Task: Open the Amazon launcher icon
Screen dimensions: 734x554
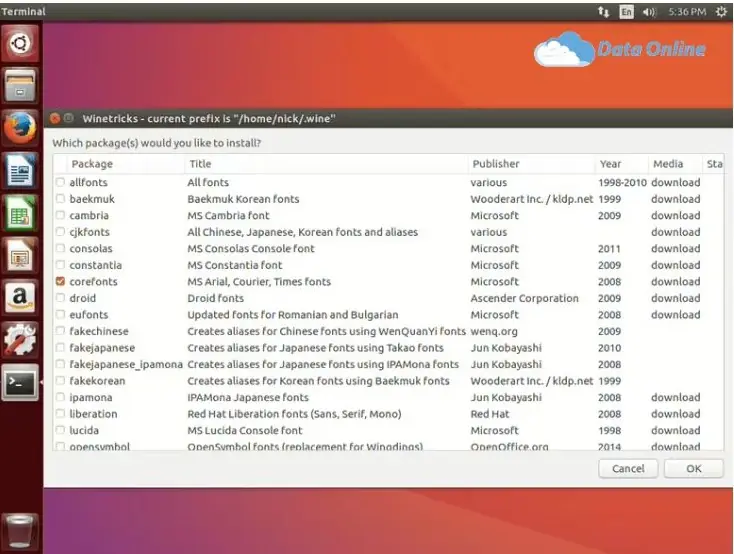Action: click(x=20, y=297)
